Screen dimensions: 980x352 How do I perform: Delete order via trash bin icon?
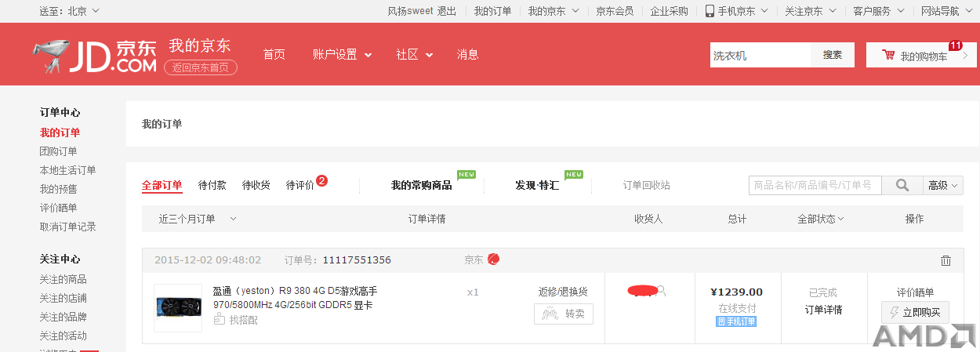[x=946, y=260]
